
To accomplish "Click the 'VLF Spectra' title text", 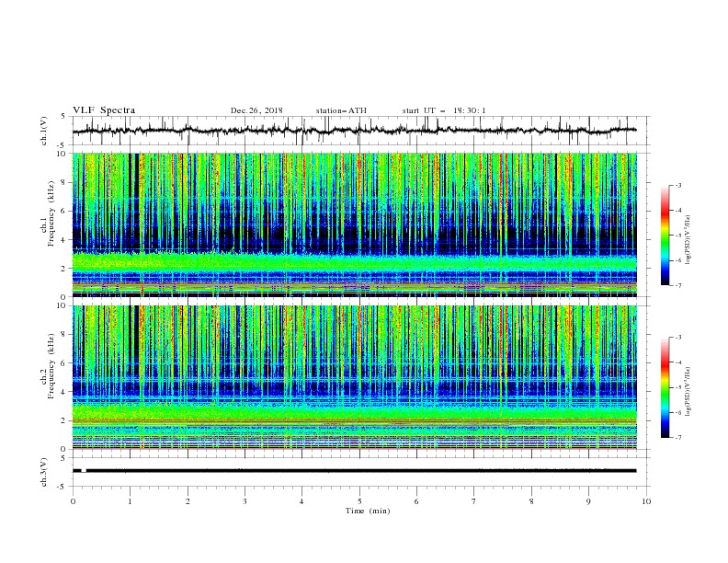I will click(x=104, y=110).
